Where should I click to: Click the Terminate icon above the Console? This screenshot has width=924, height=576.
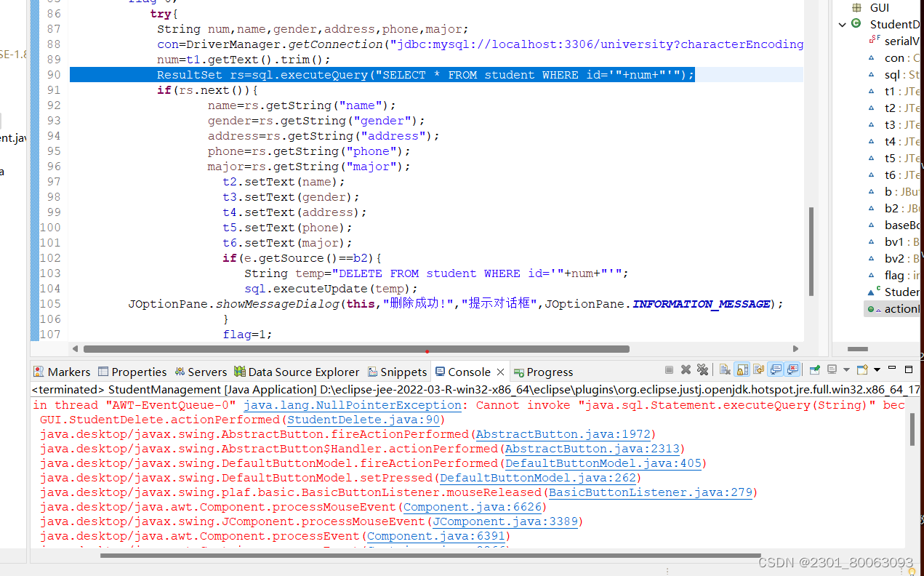click(x=669, y=369)
